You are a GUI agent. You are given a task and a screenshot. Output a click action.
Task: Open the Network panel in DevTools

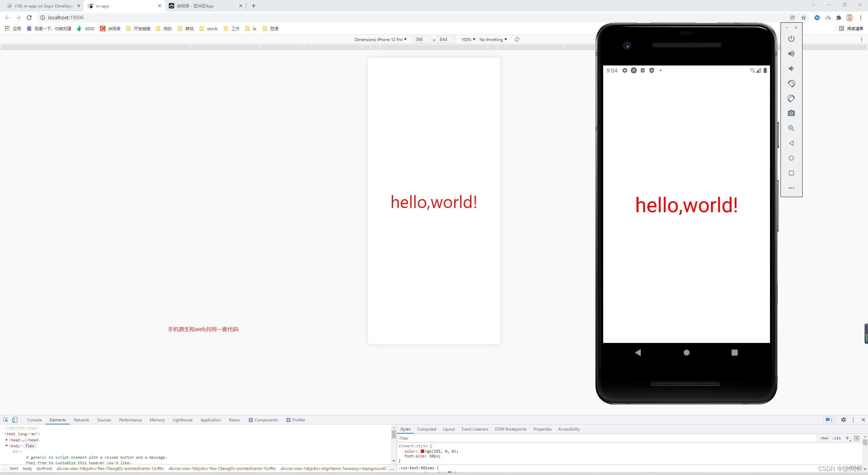pyautogui.click(x=81, y=420)
